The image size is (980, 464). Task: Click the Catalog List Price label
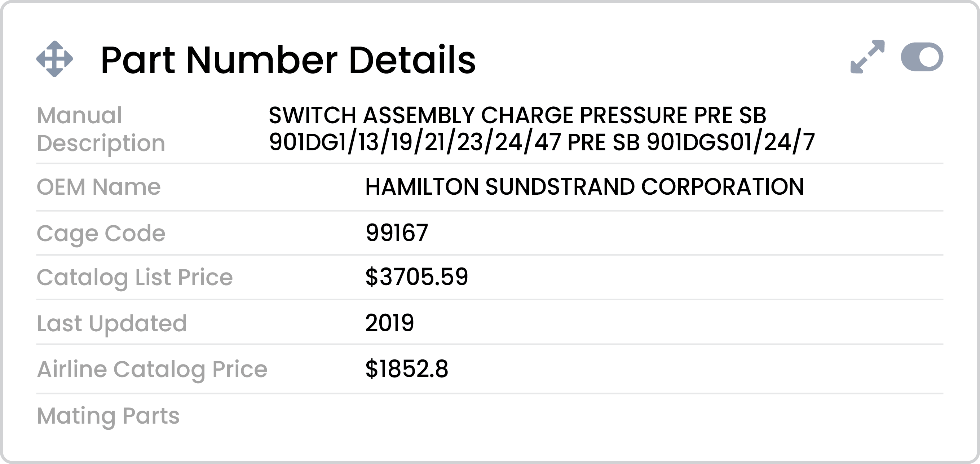134,278
